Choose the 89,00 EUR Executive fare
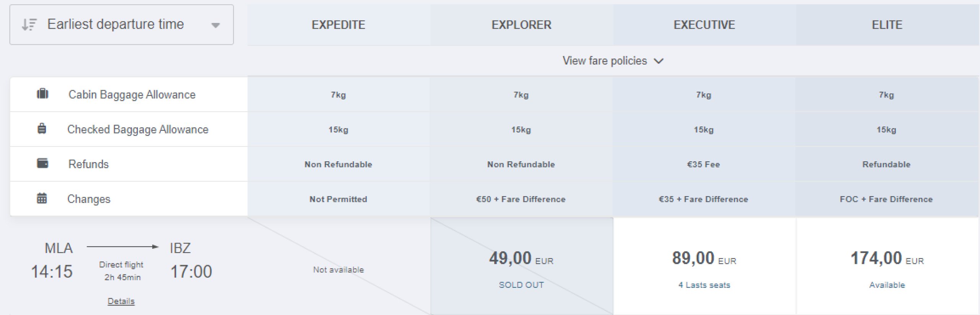Screen dimensions: 980x315 pos(704,266)
